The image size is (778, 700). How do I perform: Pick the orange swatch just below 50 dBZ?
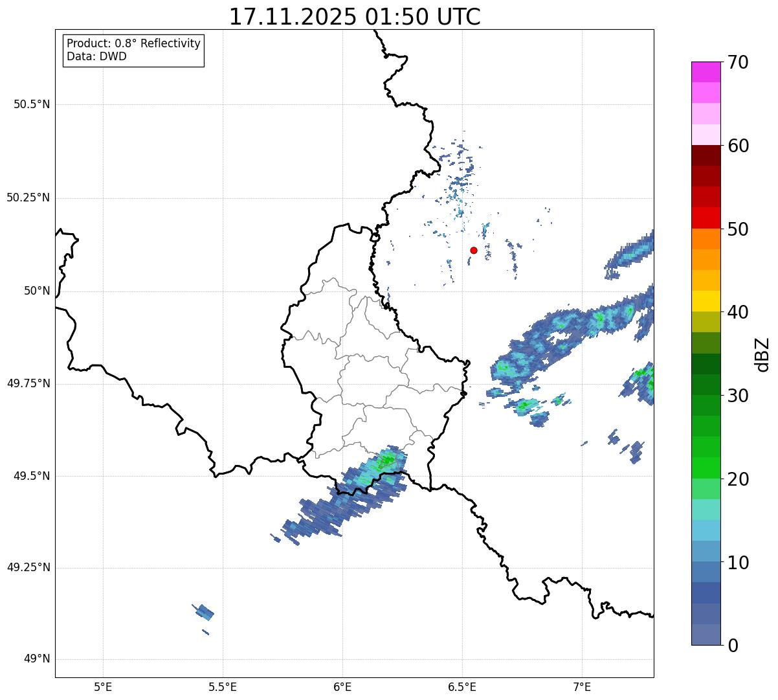706,239
